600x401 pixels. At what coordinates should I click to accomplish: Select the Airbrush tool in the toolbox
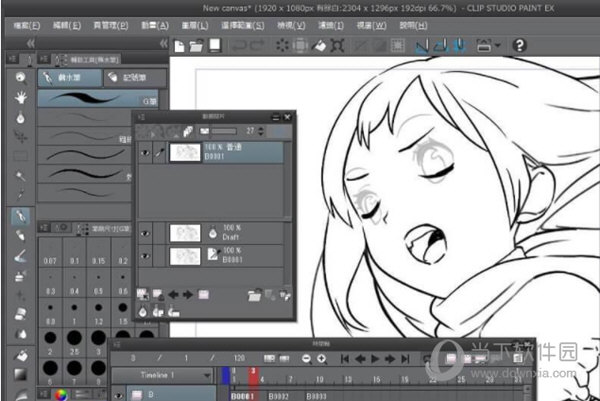pyautogui.click(x=21, y=275)
